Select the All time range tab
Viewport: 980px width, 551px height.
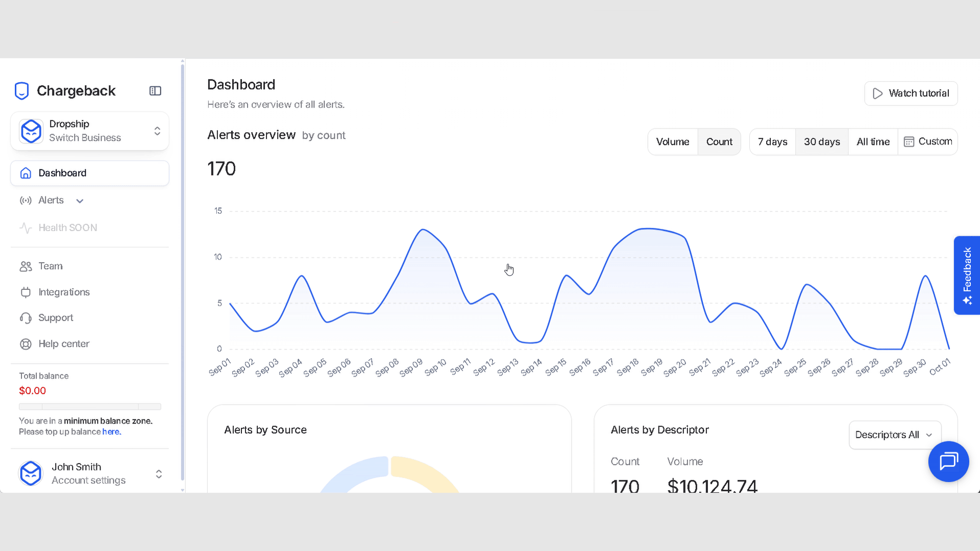(873, 142)
